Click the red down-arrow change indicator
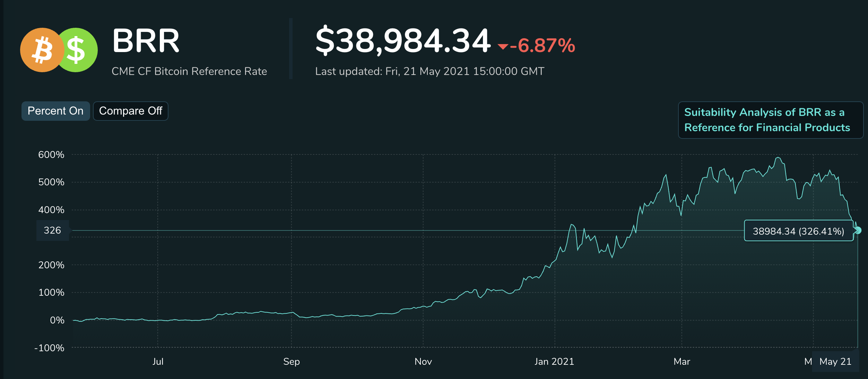The image size is (868, 379). coord(503,47)
